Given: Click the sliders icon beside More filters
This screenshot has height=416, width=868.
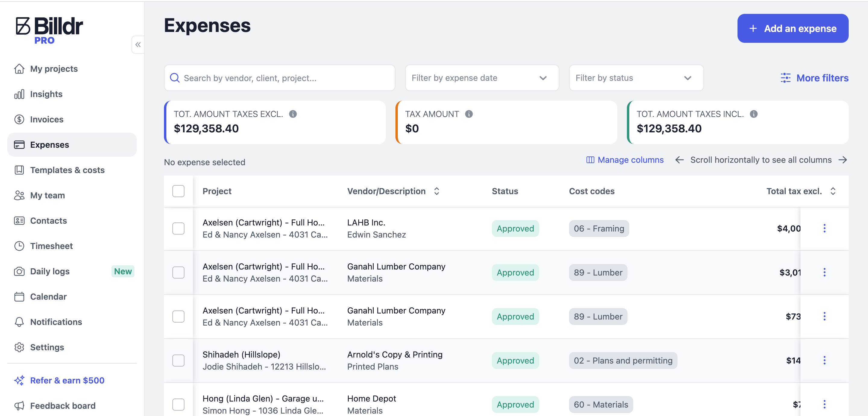Looking at the screenshot, I should [x=785, y=78].
